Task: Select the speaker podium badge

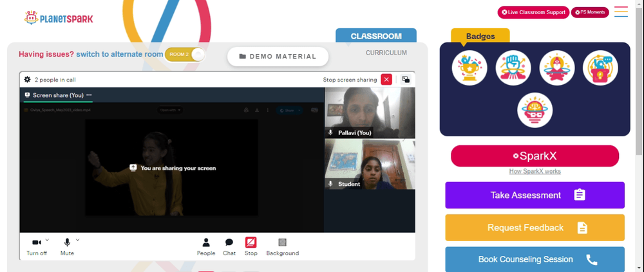Action: 600,68
